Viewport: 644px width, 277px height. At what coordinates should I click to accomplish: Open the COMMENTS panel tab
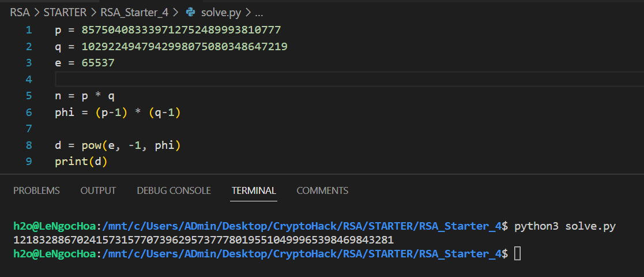click(322, 190)
